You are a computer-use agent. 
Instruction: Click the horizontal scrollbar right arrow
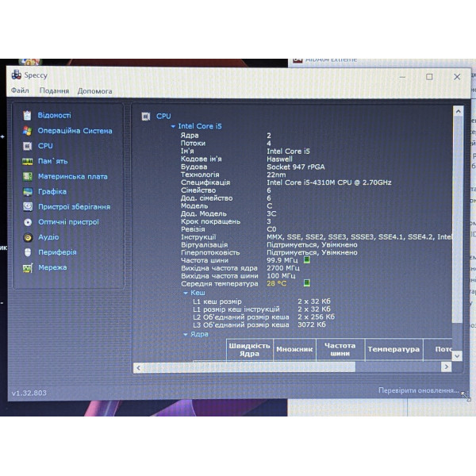click(446, 367)
